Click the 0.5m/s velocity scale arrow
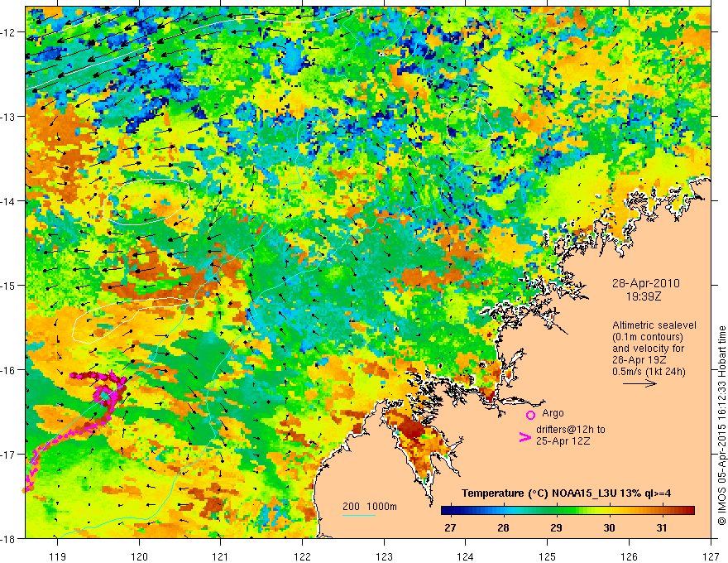The image size is (728, 563). coord(639,383)
